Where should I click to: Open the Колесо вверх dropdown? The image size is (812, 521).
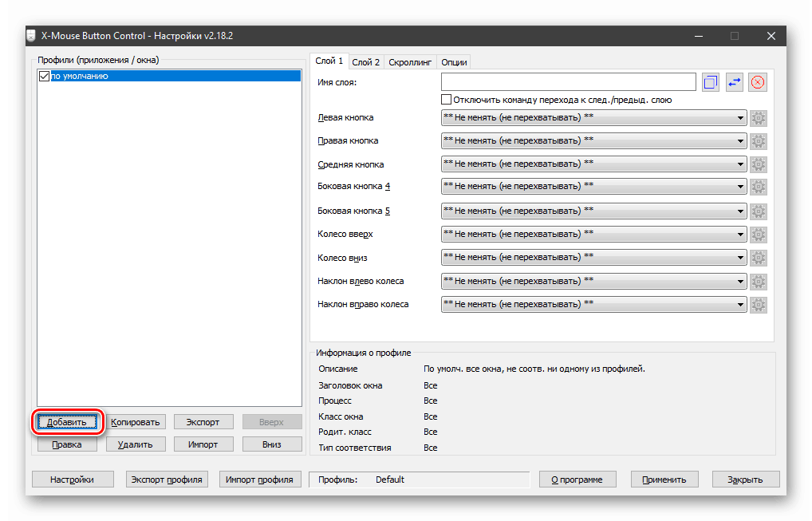[593, 234]
